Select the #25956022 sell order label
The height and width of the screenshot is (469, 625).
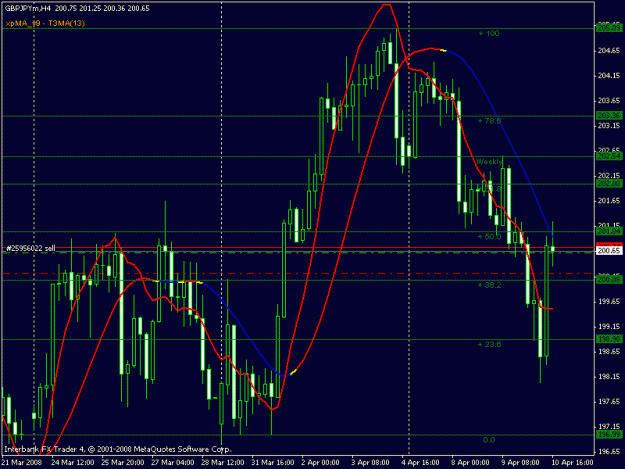(x=31, y=248)
